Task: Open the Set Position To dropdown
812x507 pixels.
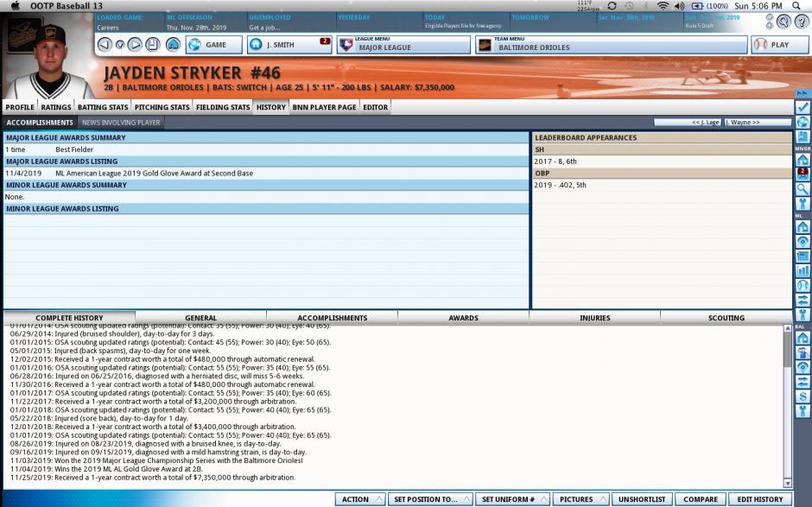Action: [430, 499]
